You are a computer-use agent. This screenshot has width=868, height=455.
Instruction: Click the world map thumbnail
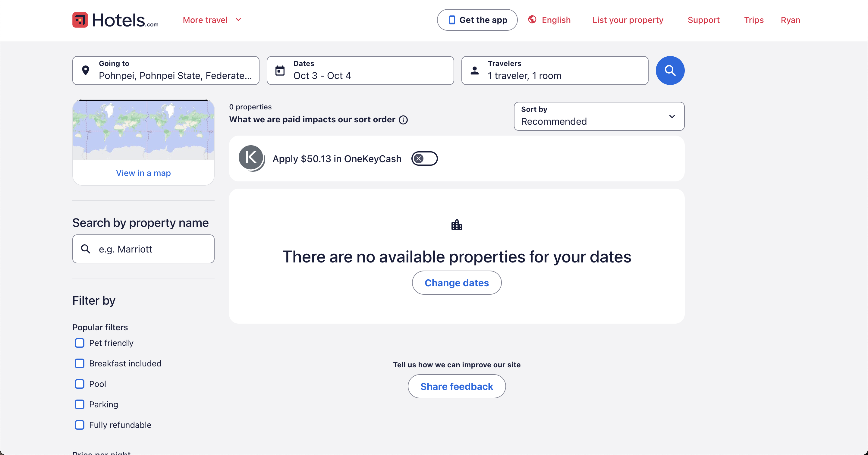pos(143,130)
